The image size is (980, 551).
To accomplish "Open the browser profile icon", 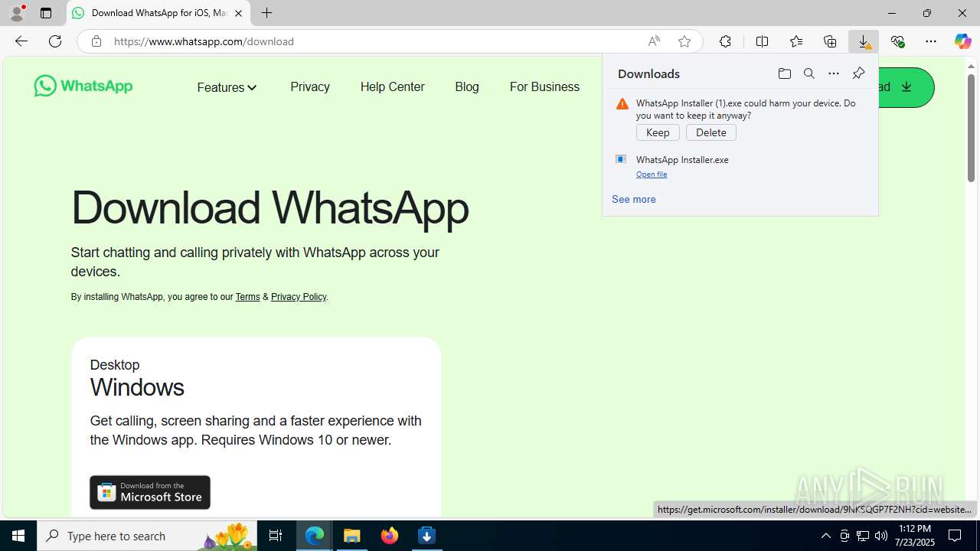I will pos(17,13).
